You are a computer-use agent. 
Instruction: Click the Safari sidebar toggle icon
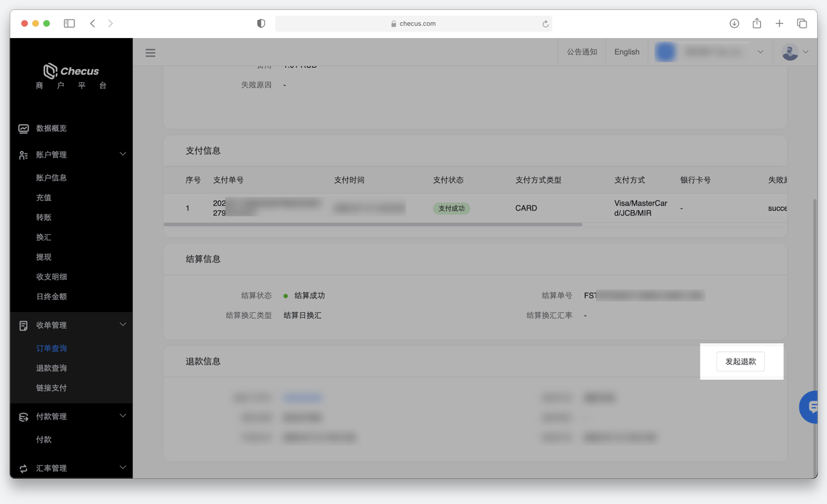[x=69, y=23]
